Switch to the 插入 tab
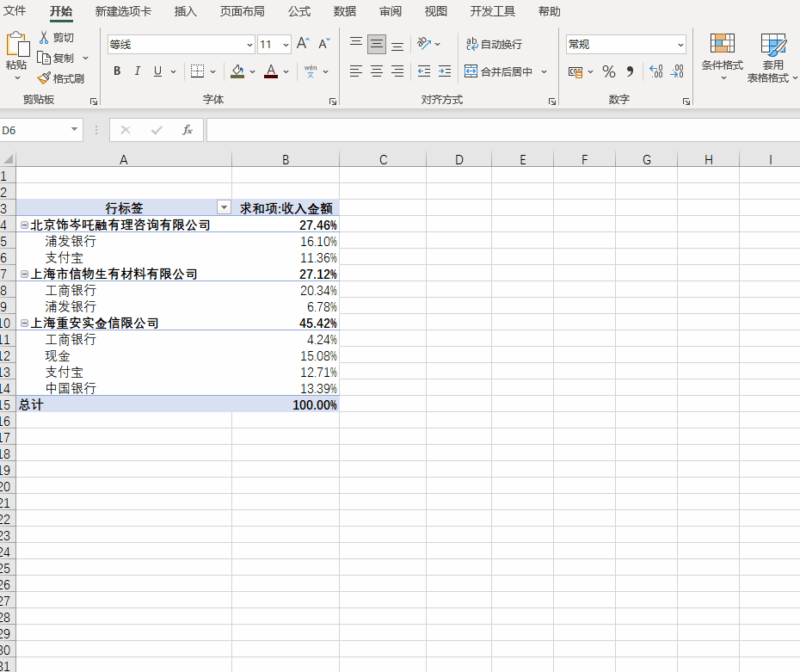Image resolution: width=800 pixels, height=672 pixels. point(185,11)
